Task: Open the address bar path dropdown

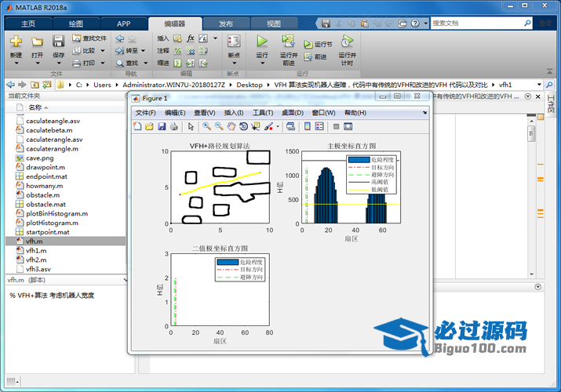Action: tap(539, 85)
